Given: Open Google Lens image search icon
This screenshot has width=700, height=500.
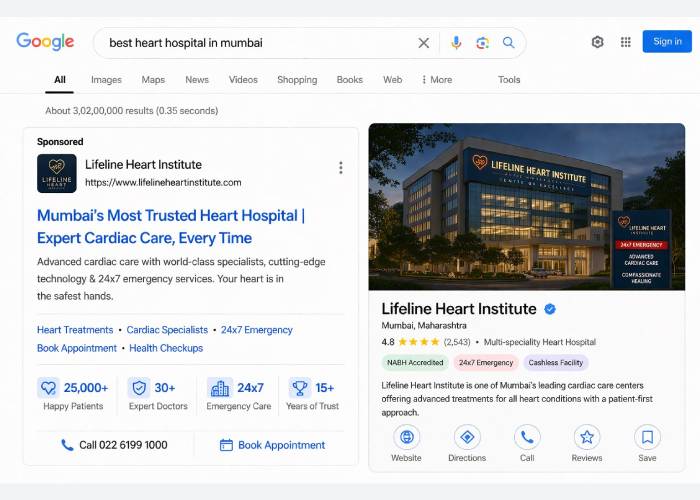Looking at the screenshot, I should click(482, 43).
